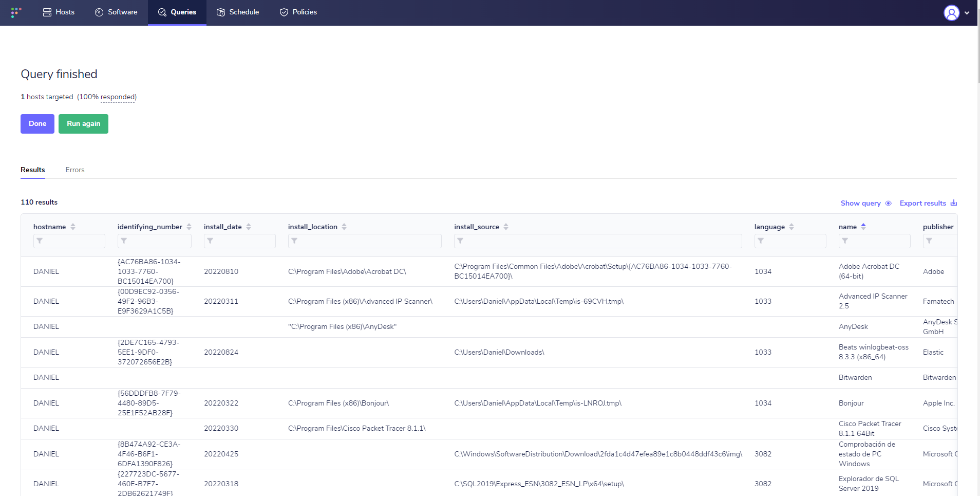Sort by install_location column arrows

[344, 227]
